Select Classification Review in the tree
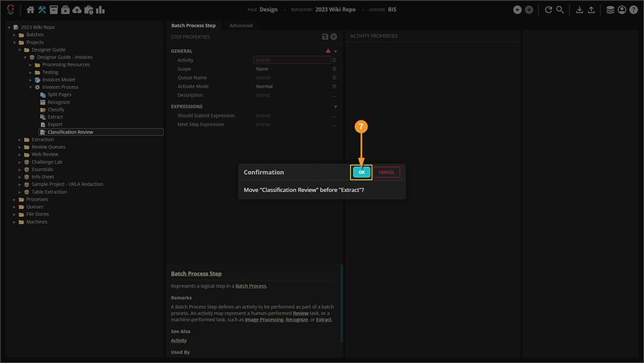The image size is (644, 363). pos(70,132)
